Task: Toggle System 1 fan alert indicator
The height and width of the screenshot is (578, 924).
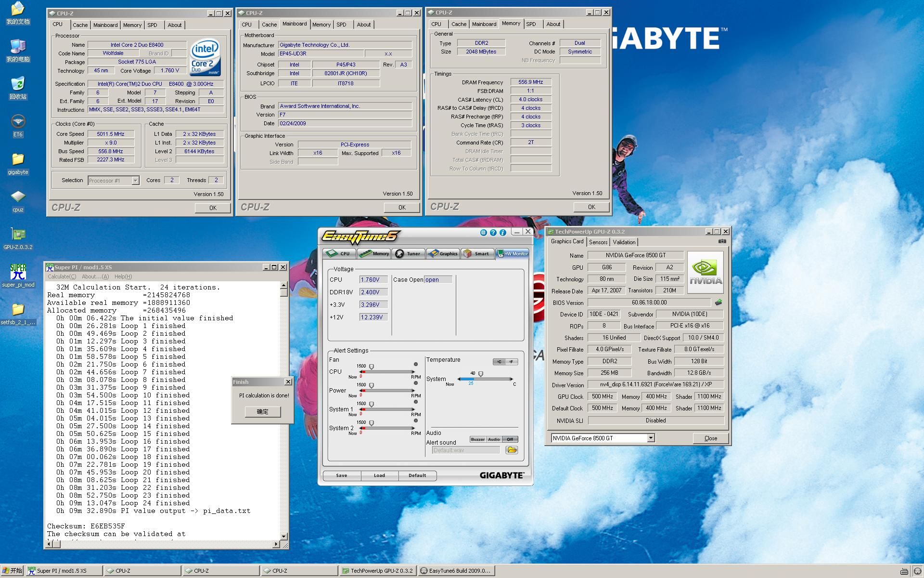Action: click(416, 402)
